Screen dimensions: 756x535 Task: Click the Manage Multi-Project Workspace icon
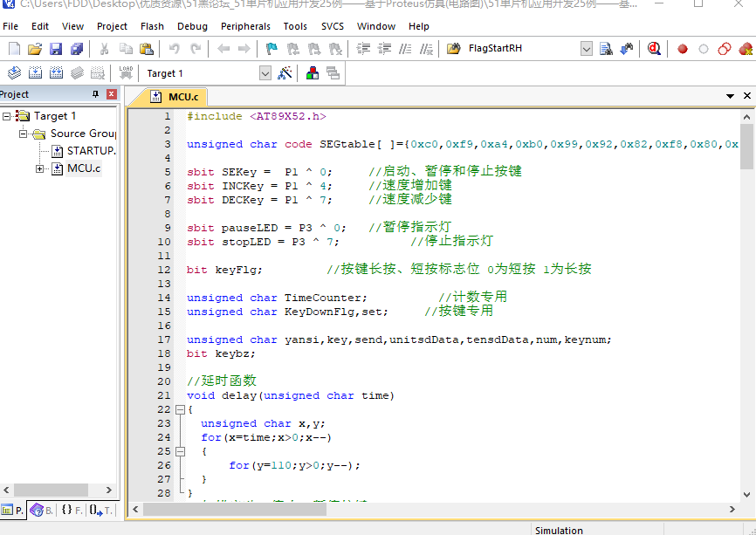tap(333, 73)
